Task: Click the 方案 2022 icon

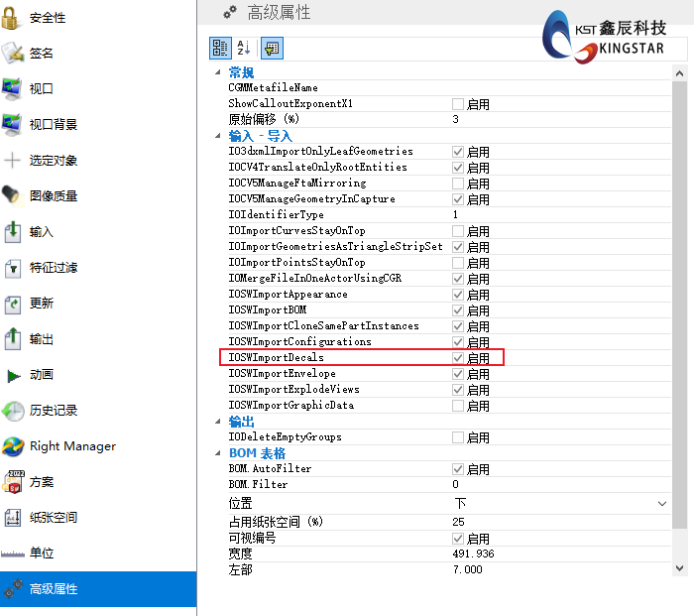Action: point(13,482)
